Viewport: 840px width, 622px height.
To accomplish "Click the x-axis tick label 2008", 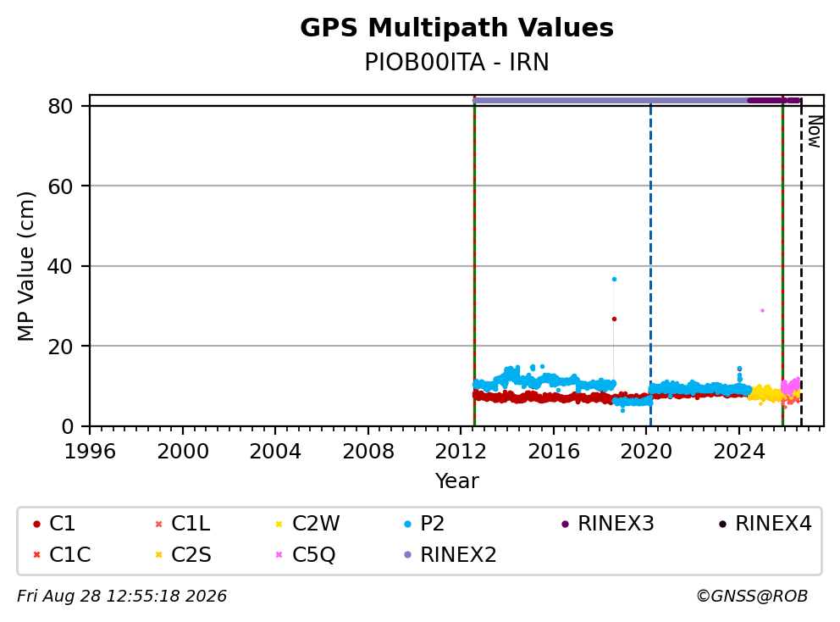I will pyautogui.click(x=368, y=452).
